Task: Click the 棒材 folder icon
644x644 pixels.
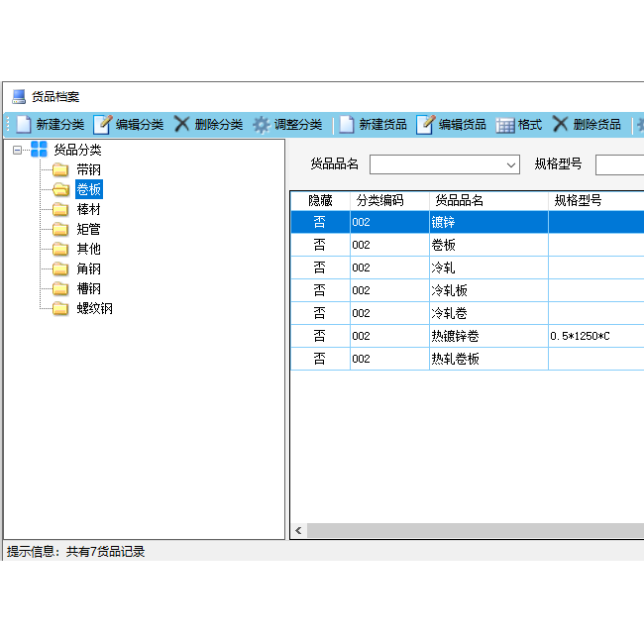Action: click(x=60, y=209)
